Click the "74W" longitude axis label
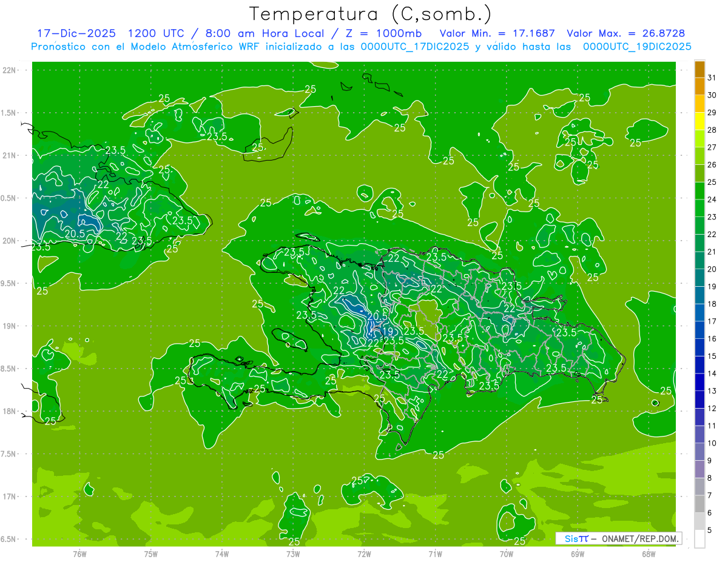 (221, 554)
